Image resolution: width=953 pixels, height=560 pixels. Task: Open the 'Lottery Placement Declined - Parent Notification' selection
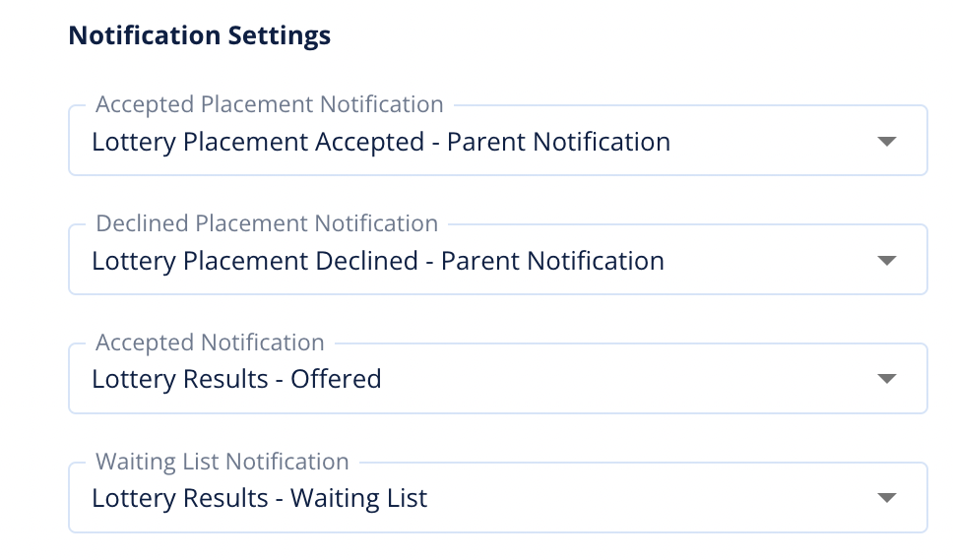coord(377,261)
